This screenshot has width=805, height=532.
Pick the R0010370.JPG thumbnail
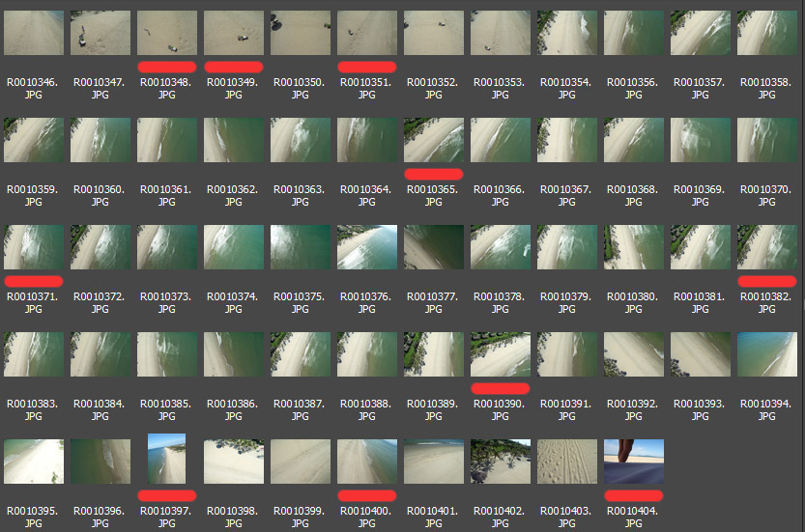[x=767, y=140]
